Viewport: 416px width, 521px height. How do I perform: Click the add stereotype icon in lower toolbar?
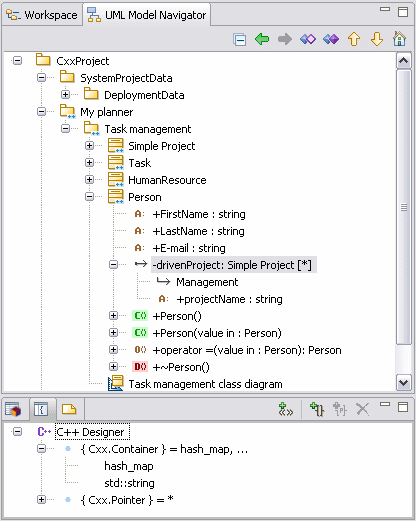286,409
